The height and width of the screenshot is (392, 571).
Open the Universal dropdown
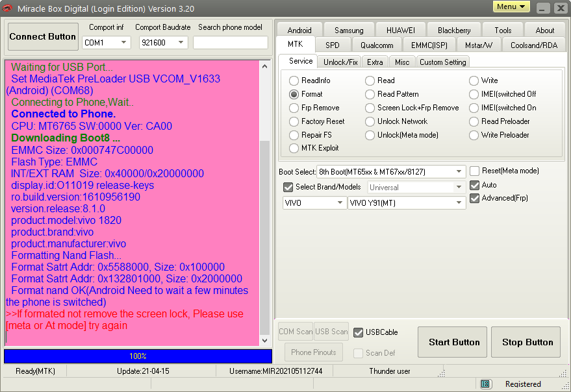coord(416,188)
